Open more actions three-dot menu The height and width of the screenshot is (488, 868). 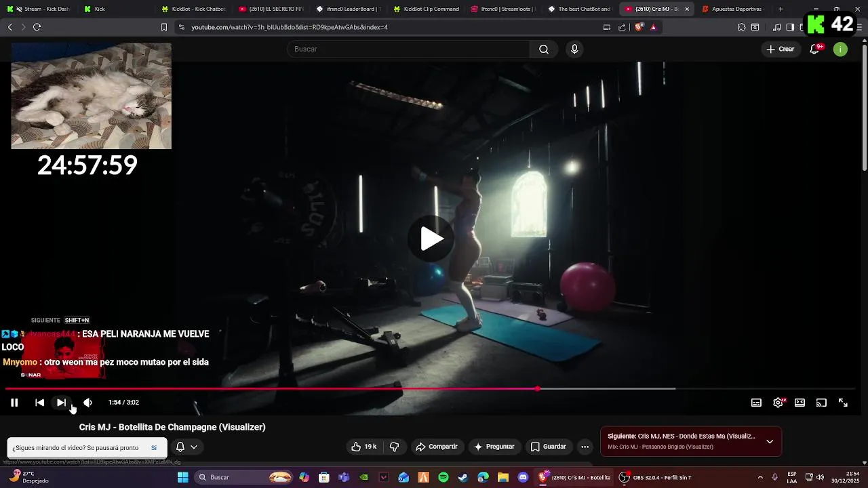[x=585, y=447]
